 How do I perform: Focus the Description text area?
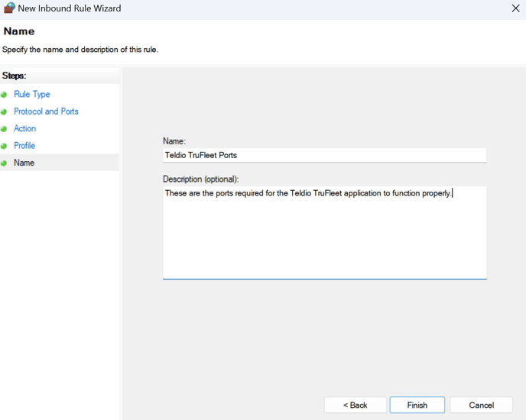pos(324,233)
